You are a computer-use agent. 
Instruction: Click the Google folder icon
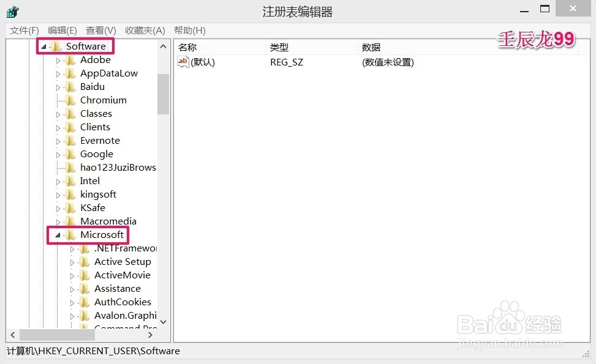click(x=70, y=154)
